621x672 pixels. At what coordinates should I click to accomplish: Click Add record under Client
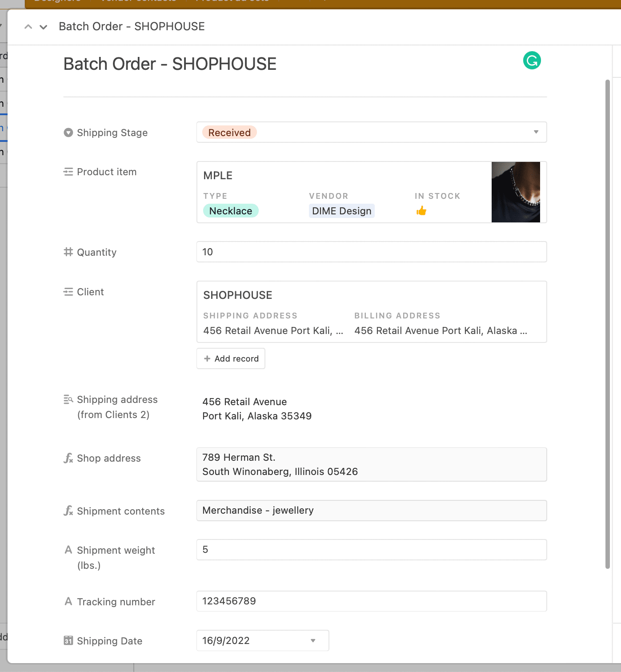click(231, 358)
